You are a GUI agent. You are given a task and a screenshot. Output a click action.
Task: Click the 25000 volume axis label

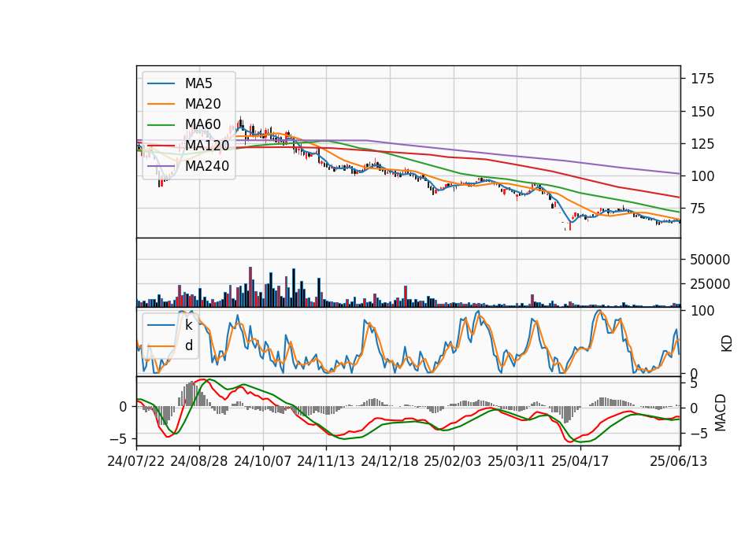[x=710, y=284]
